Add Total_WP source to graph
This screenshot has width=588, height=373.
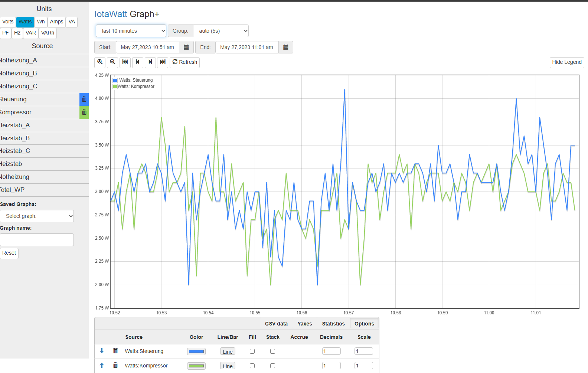[44, 190]
